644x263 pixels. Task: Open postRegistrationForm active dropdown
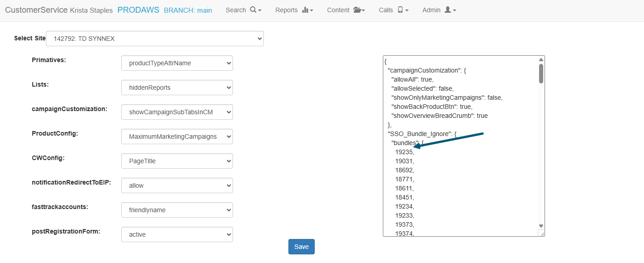tap(177, 234)
